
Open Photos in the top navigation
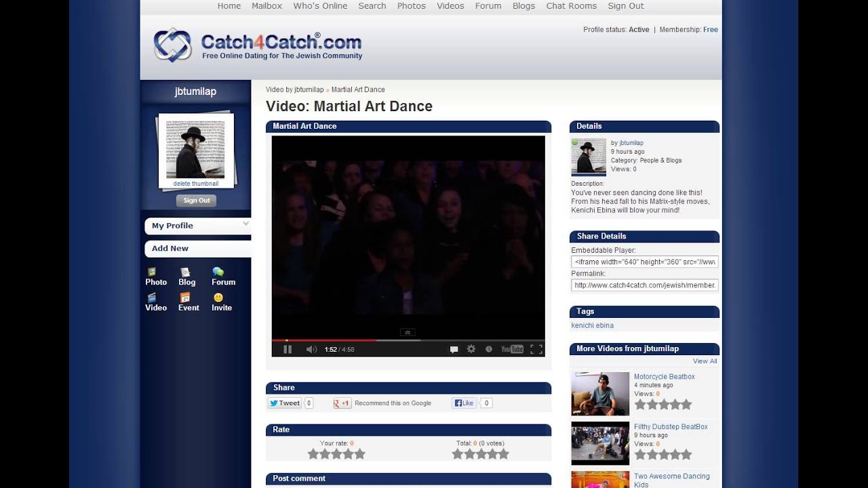pyautogui.click(x=412, y=6)
